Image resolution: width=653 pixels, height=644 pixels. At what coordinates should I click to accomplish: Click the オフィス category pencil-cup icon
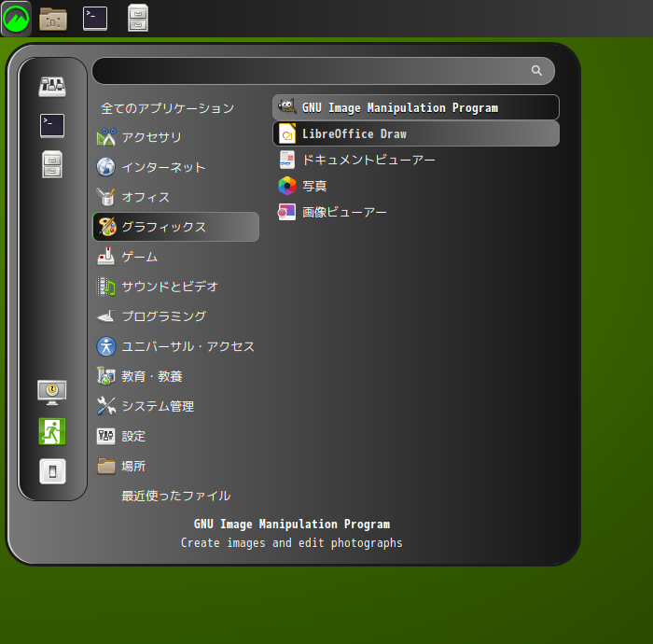106,197
